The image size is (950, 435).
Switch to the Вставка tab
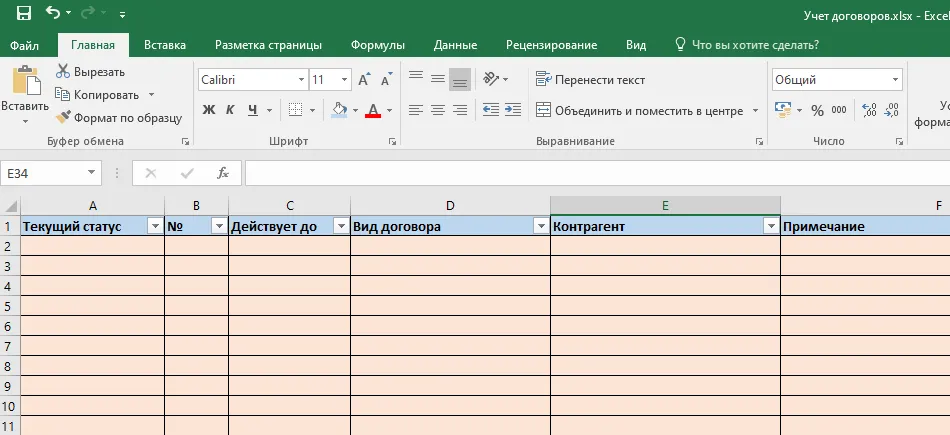coord(165,45)
